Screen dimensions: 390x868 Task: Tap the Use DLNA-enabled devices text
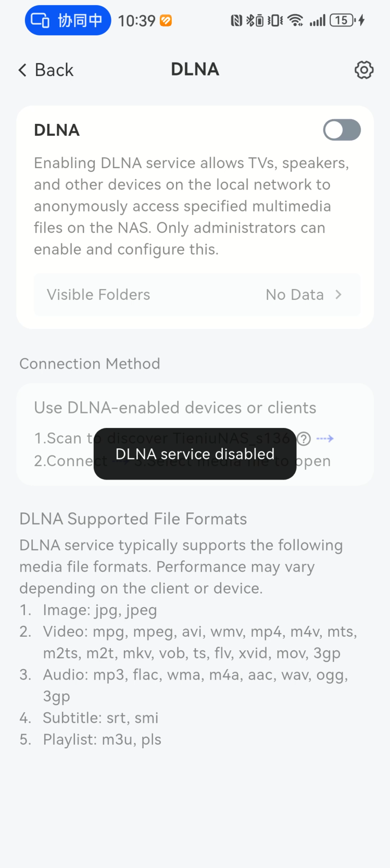175,408
